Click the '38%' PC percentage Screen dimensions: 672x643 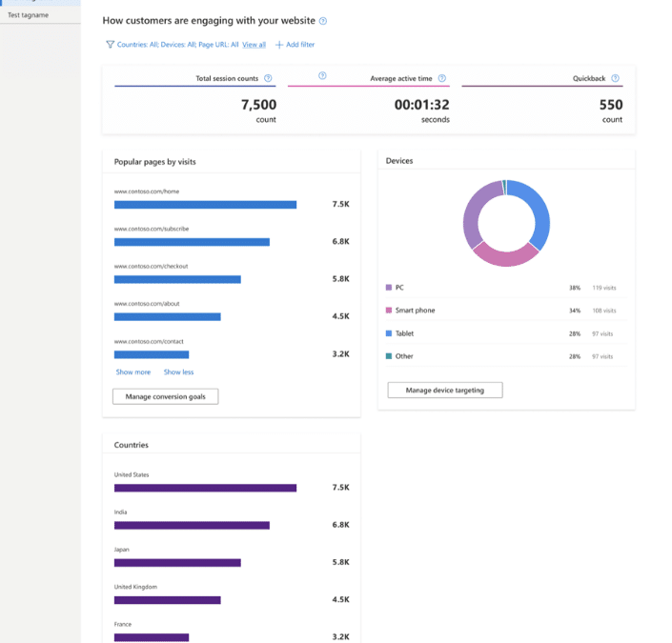[575, 288]
